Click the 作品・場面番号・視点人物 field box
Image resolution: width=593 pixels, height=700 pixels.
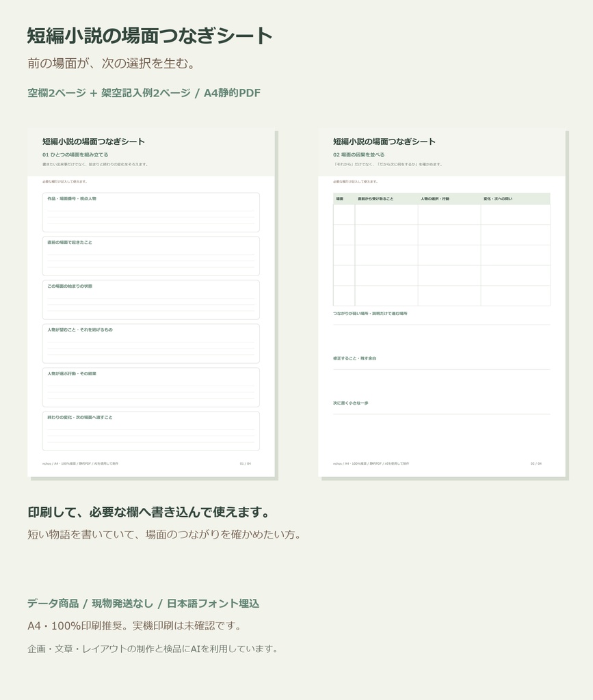151,213
